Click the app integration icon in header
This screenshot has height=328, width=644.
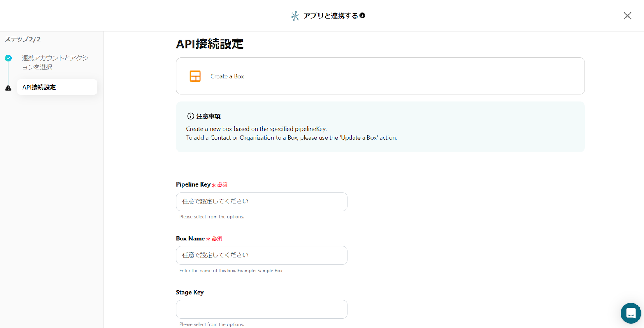[x=295, y=16]
